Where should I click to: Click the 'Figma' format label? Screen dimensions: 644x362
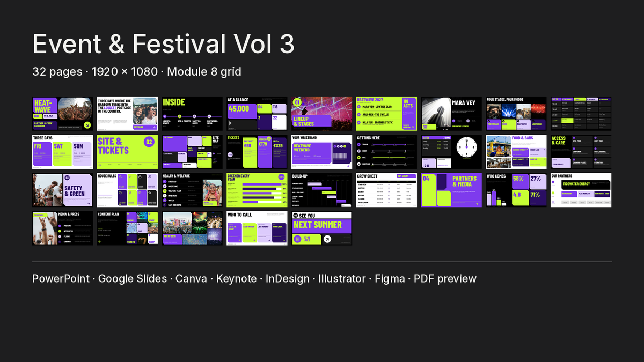pyautogui.click(x=390, y=278)
